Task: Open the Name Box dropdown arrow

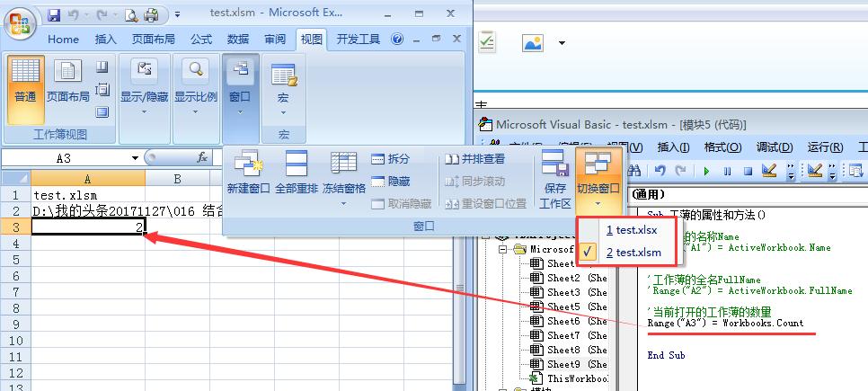Action: pos(135,158)
